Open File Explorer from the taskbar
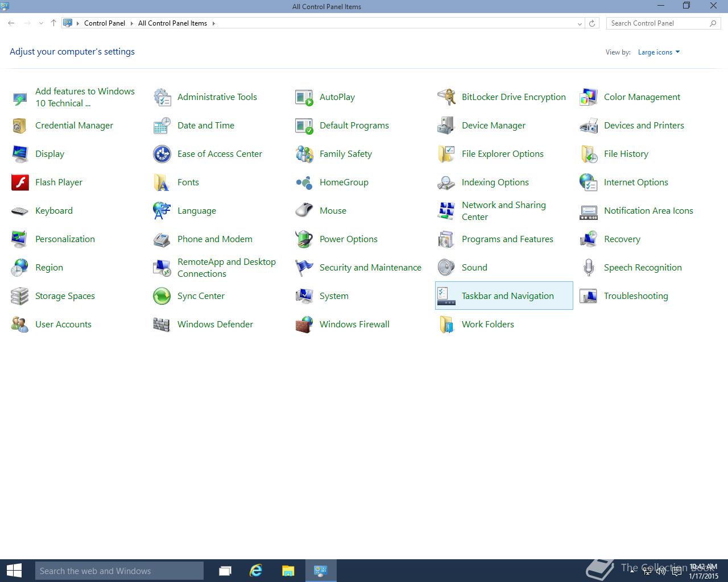 click(288, 571)
